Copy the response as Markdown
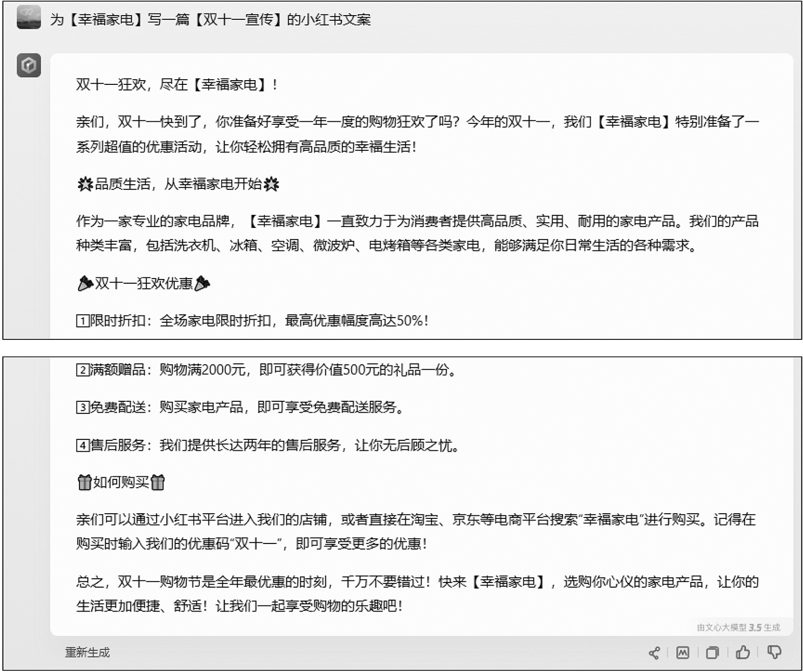The height and width of the screenshot is (672, 803). click(x=682, y=653)
